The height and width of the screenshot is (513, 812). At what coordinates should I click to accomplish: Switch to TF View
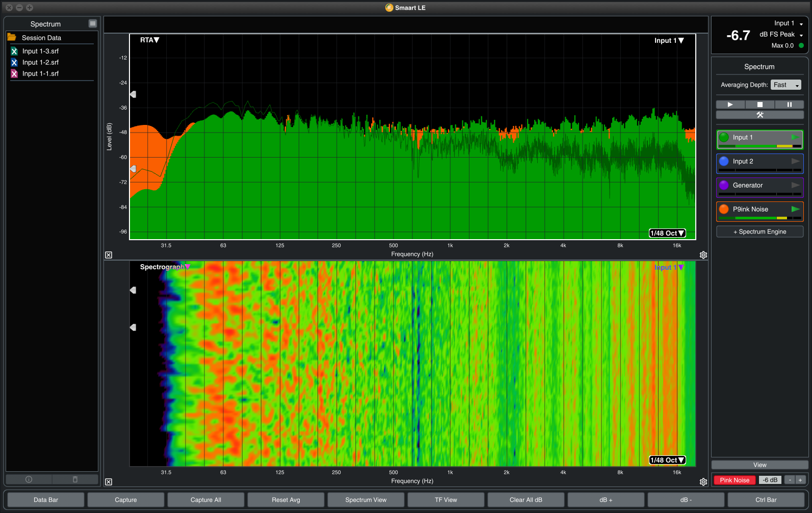446,500
